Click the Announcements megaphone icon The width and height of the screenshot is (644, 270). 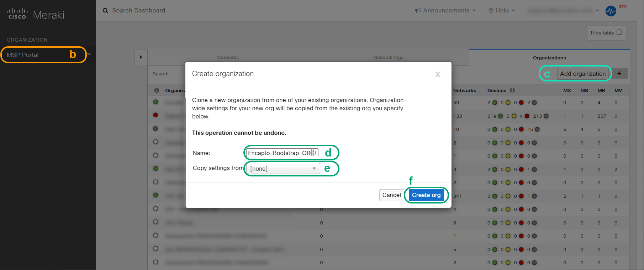pyautogui.click(x=418, y=11)
